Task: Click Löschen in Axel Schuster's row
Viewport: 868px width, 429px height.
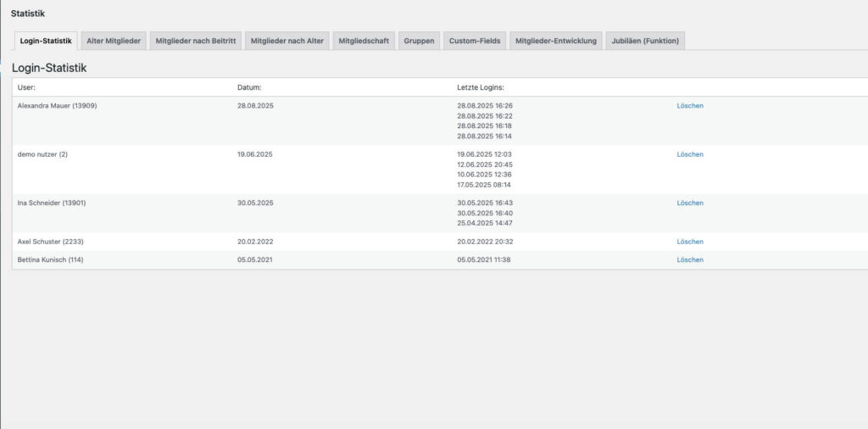Action: coord(690,242)
